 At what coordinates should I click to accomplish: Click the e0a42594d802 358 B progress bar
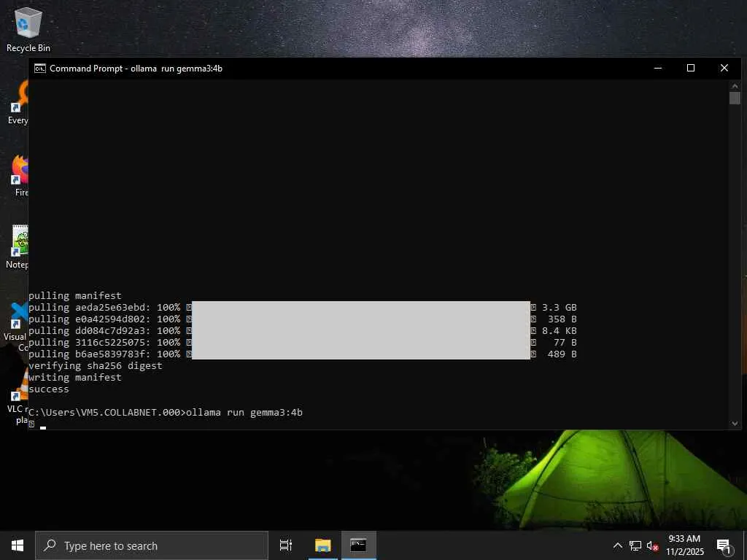tap(361, 319)
